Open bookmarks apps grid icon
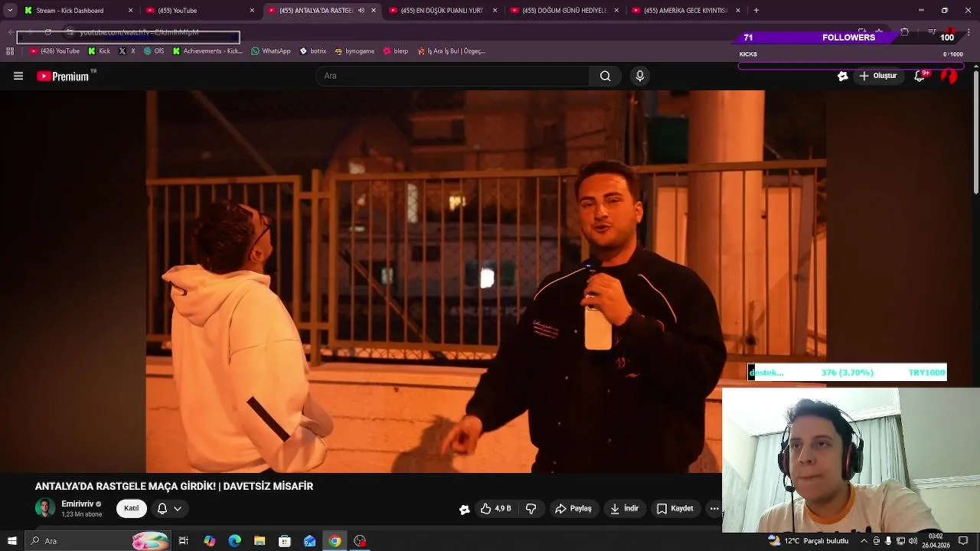The width and height of the screenshot is (980, 551). pyautogui.click(x=10, y=51)
